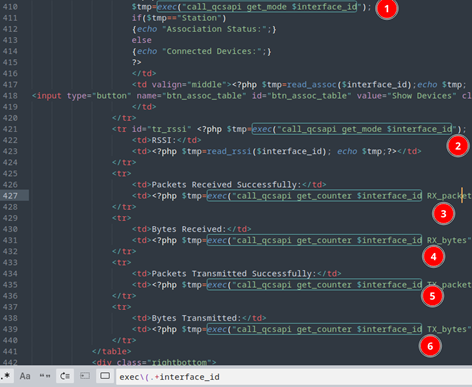This screenshot has width=472, height=387.
Task: Click the get_counter exec match on line 427
Action: (314, 196)
